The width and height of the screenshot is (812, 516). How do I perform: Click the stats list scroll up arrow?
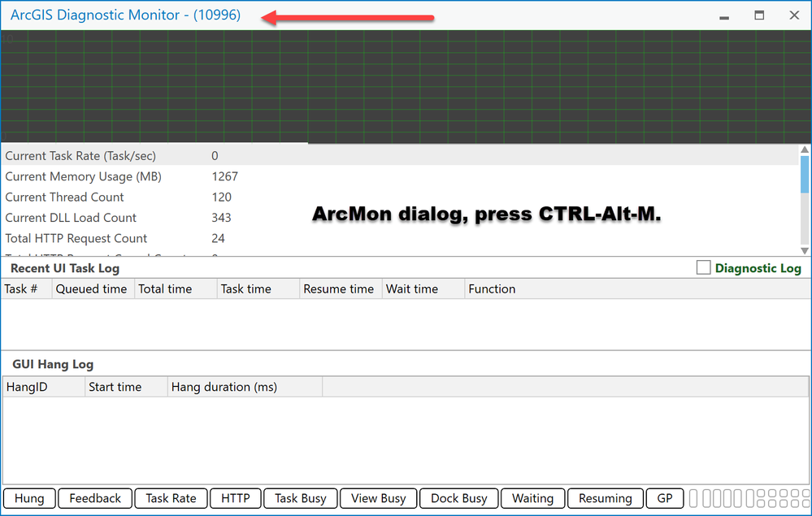[x=804, y=150]
